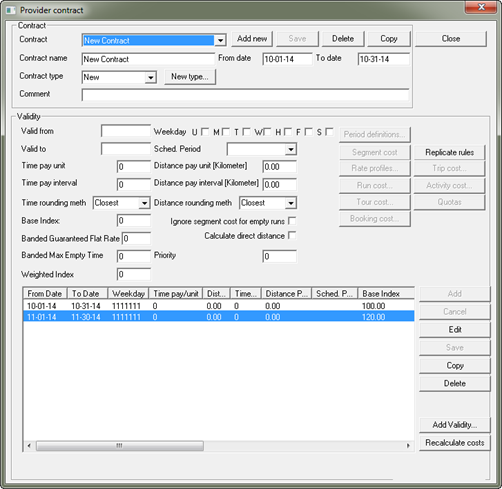Click the To date field
502x489 pixels.
tap(384, 59)
